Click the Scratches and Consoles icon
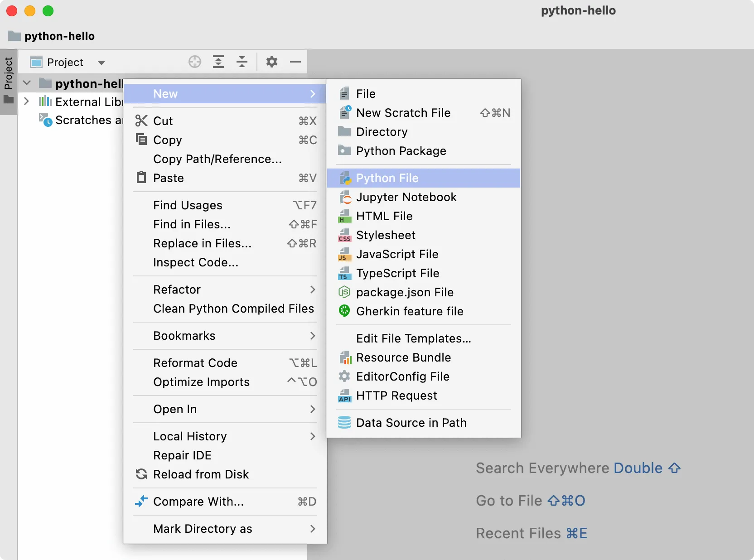The width and height of the screenshot is (754, 560). (x=46, y=121)
